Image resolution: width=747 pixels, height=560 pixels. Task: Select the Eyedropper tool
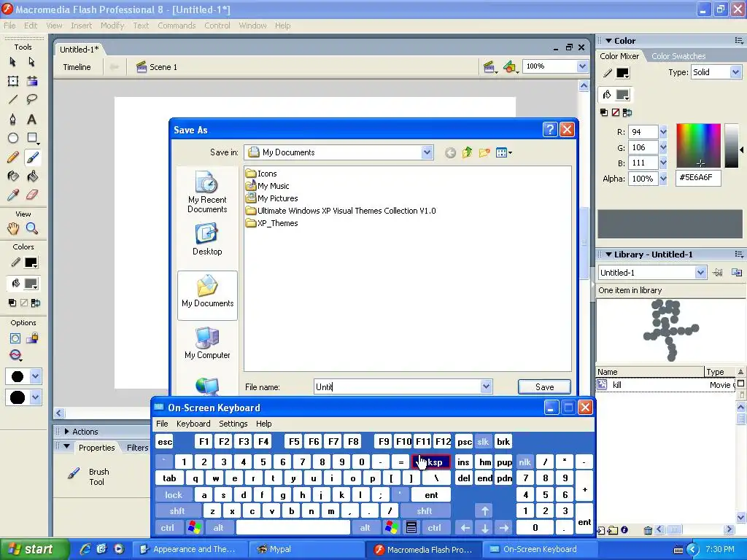click(x=13, y=195)
